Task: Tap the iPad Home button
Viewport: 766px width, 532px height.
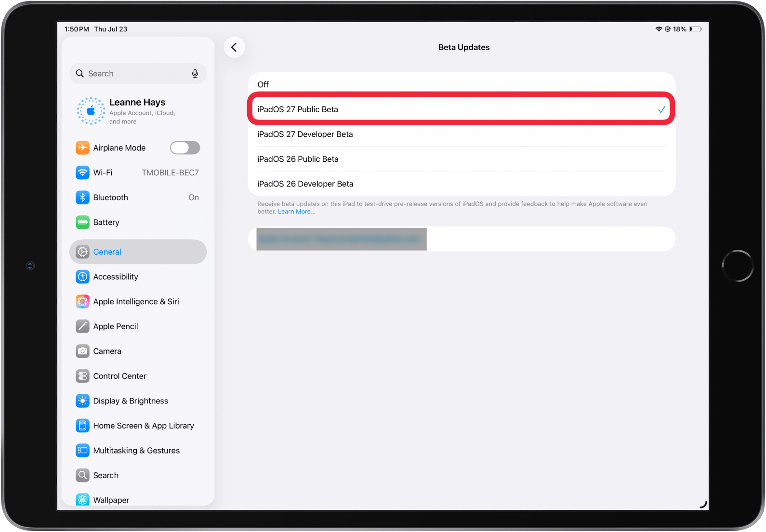Action: point(737,266)
